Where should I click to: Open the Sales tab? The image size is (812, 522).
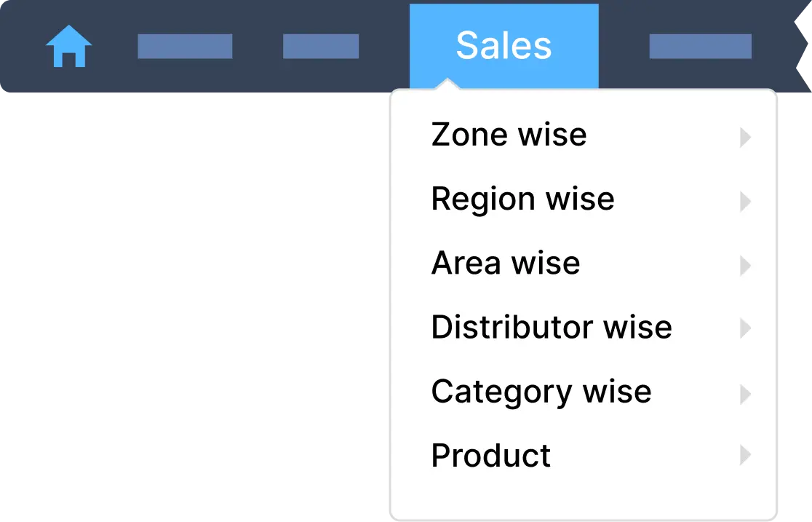(x=503, y=46)
